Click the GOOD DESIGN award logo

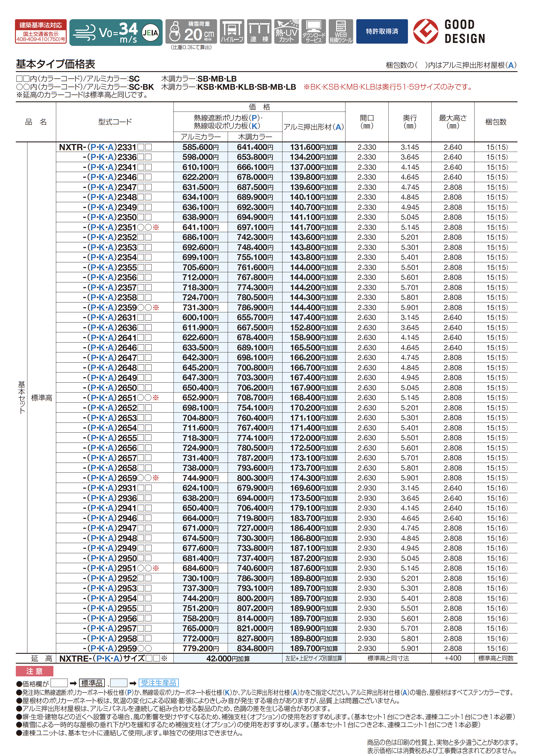(449, 32)
